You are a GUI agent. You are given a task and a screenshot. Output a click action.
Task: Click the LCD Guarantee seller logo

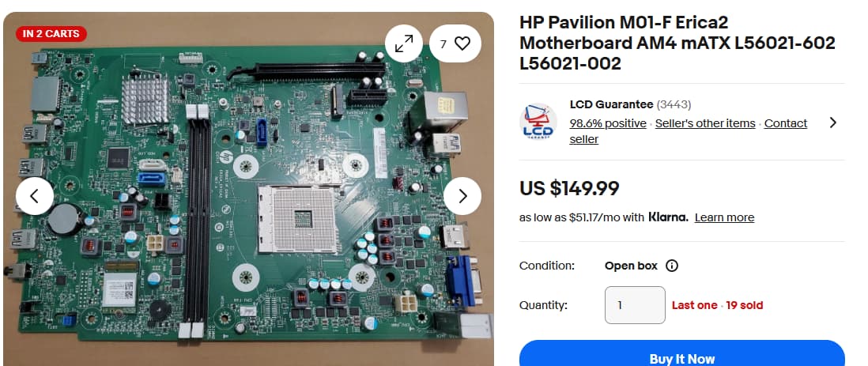pyautogui.click(x=538, y=122)
